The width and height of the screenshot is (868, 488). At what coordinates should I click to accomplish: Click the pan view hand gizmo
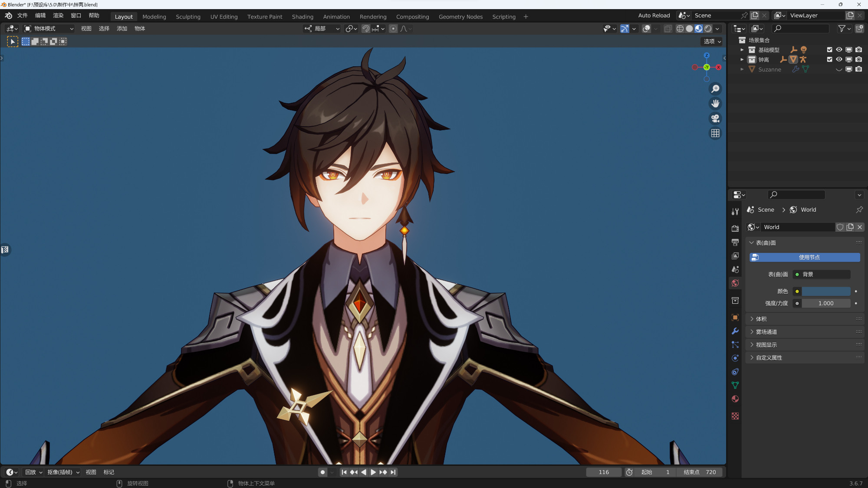click(715, 104)
